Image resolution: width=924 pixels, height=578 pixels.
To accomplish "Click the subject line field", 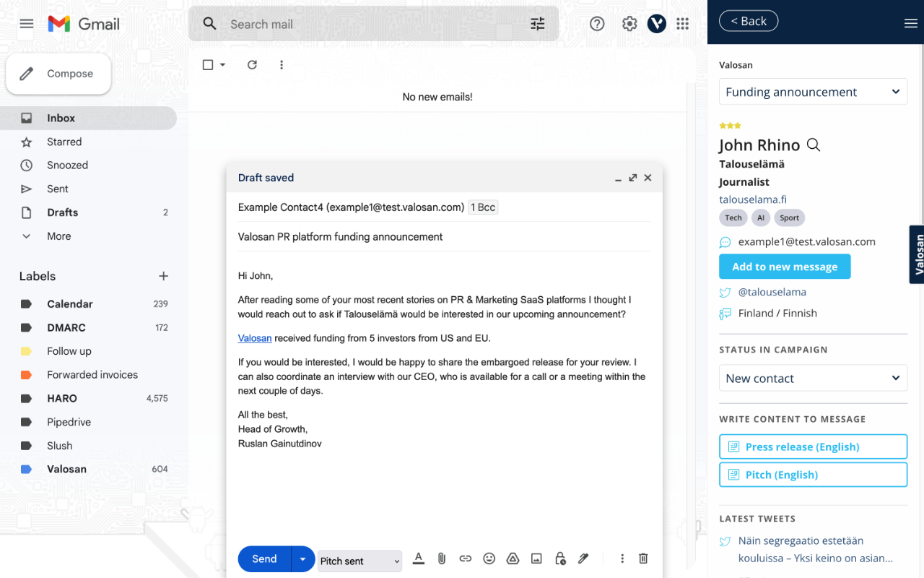I will click(x=444, y=237).
